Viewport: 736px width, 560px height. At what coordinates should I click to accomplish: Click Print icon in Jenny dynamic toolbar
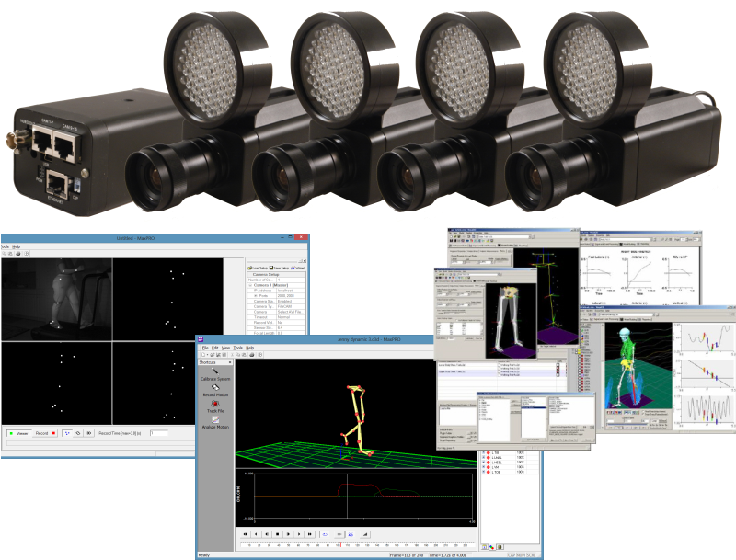pos(252,355)
